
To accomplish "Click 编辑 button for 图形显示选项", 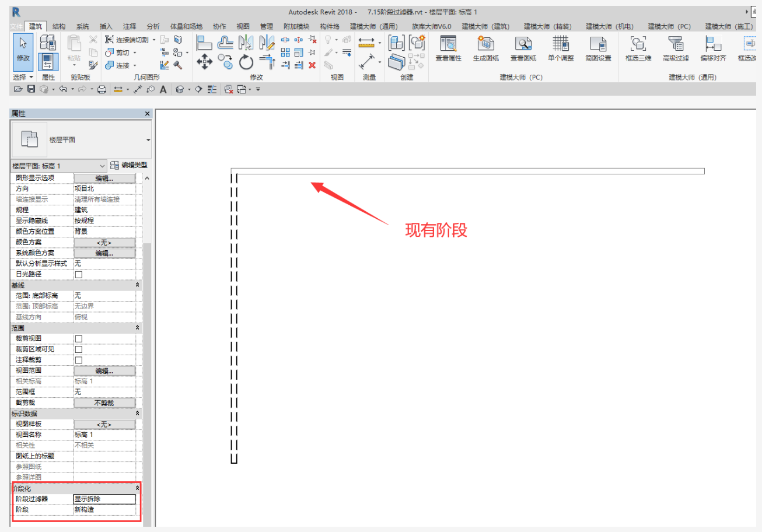I will pos(104,178).
